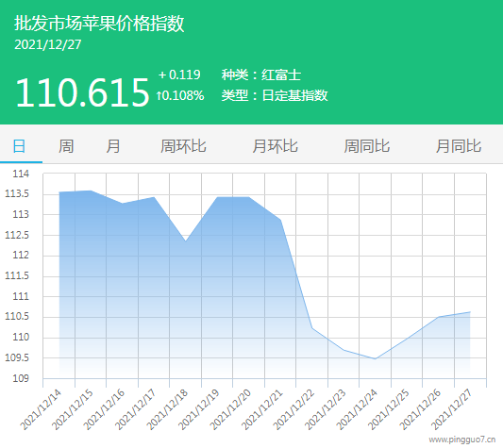Switch to the 月同比 tab
The height and width of the screenshot is (448, 503).
(459, 146)
